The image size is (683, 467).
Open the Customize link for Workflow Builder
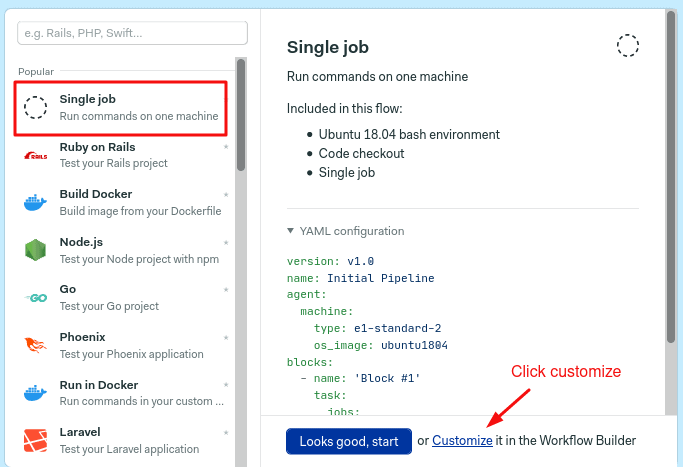(462, 441)
